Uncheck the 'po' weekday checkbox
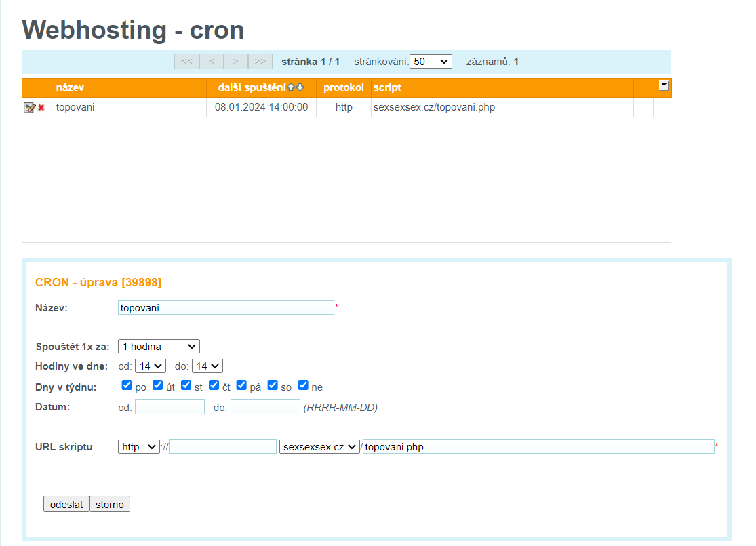This screenshot has width=756, height=546. (127, 385)
